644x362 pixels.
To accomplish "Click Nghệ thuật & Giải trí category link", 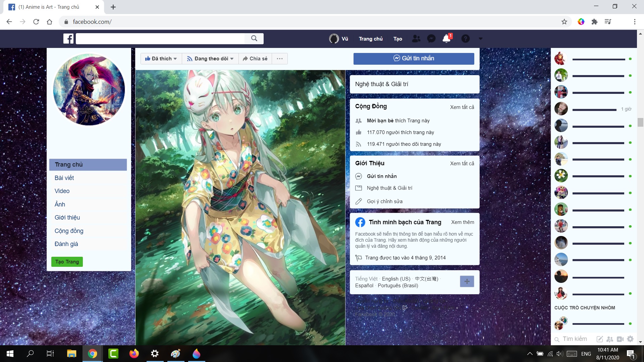I will (389, 188).
